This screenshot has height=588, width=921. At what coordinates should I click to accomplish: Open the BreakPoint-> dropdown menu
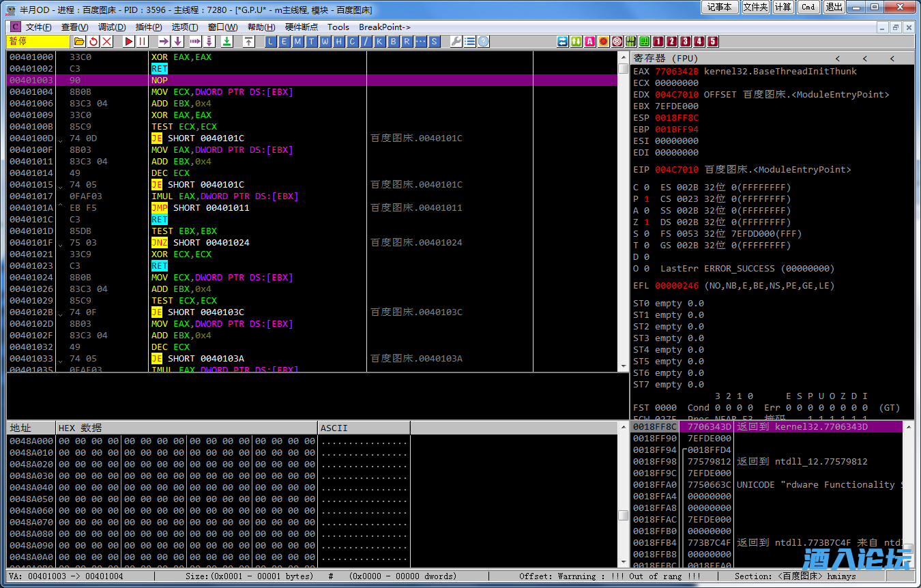pyautogui.click(x=385, y=27)
